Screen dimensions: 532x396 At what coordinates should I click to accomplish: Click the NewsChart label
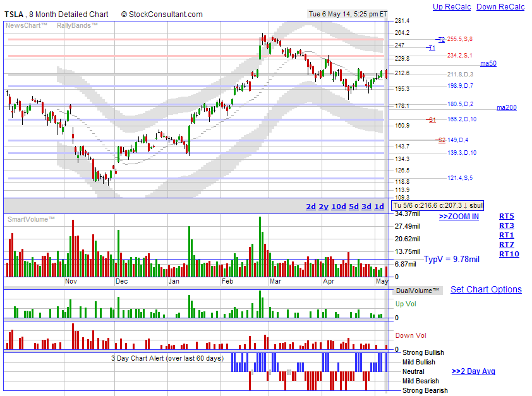pyautogui.click(x=26, y=25)
